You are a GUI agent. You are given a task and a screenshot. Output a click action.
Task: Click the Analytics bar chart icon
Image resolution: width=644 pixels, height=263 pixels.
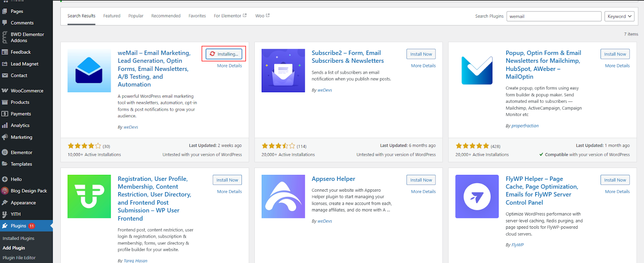tap(5, 126)
